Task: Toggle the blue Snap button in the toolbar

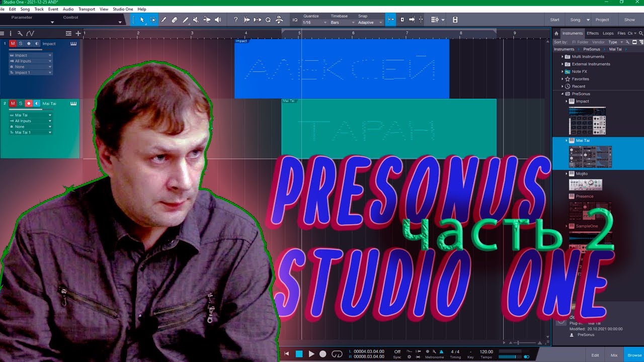Action: pyautogui.click(x=391, y=20)
